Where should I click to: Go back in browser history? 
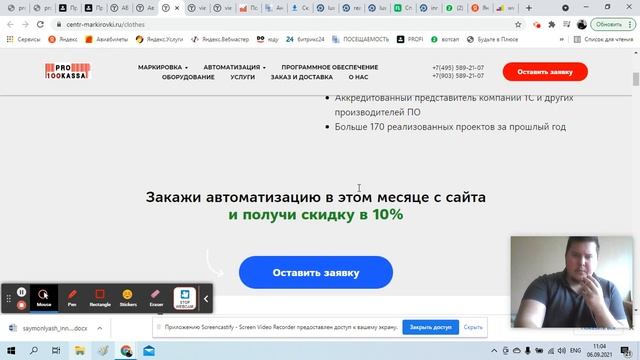pyautogui.click(x=10, y=24)
